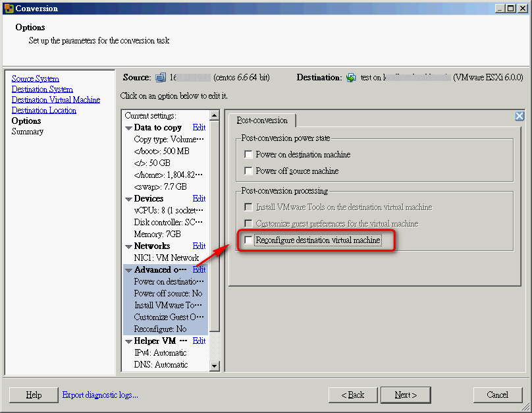This screenshot has width=532, height=413.
Task: Collapse the Advanced options section
Action: (128, 271)
